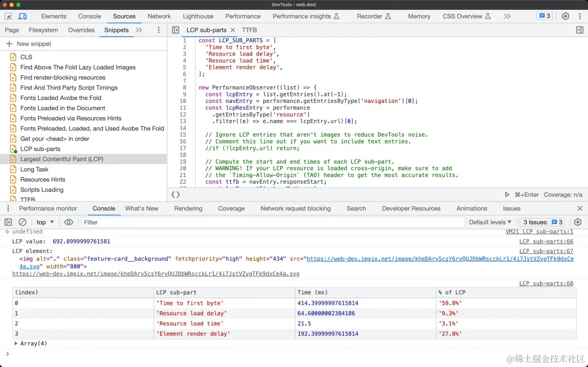The width and height of the screenshot is (588, 367).
Task: Switch to the TTFB editor tab
Action: (249, 30)
